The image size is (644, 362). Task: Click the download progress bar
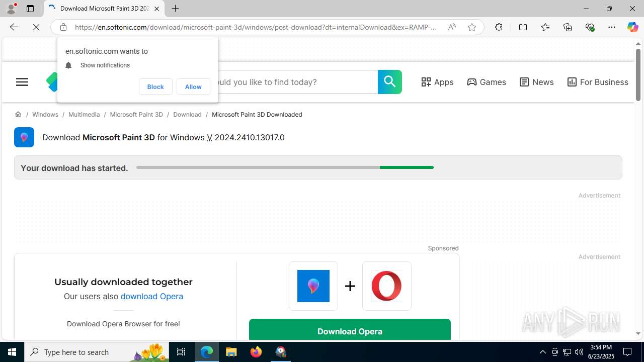pos(285,167)
